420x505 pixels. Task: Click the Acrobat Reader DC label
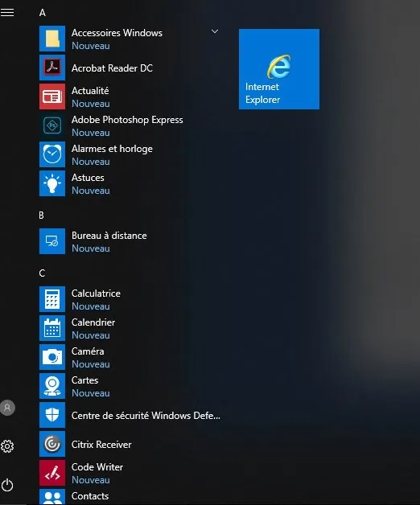click(x=112, y=68)
